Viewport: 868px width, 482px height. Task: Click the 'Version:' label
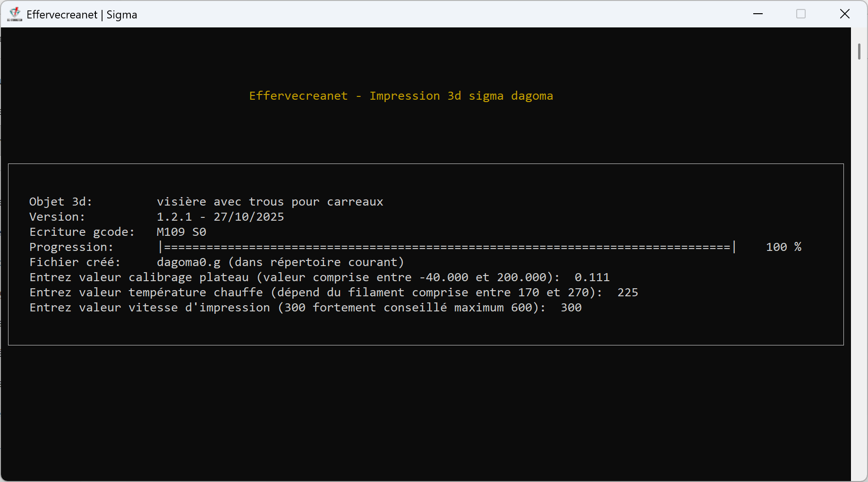pyautogui.click(x=57, y=217)
